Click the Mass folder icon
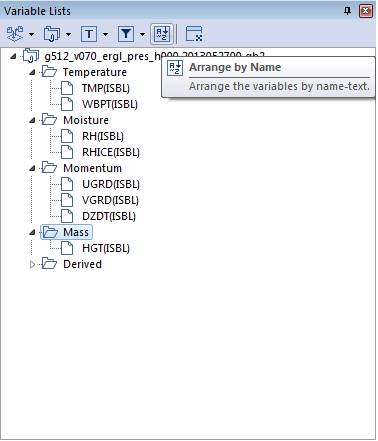Viewport: 378px width, 441px height. click(50, 231)
